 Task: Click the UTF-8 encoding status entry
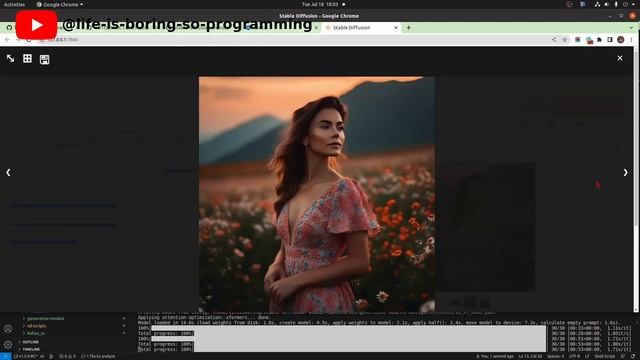tap(574, 356)
